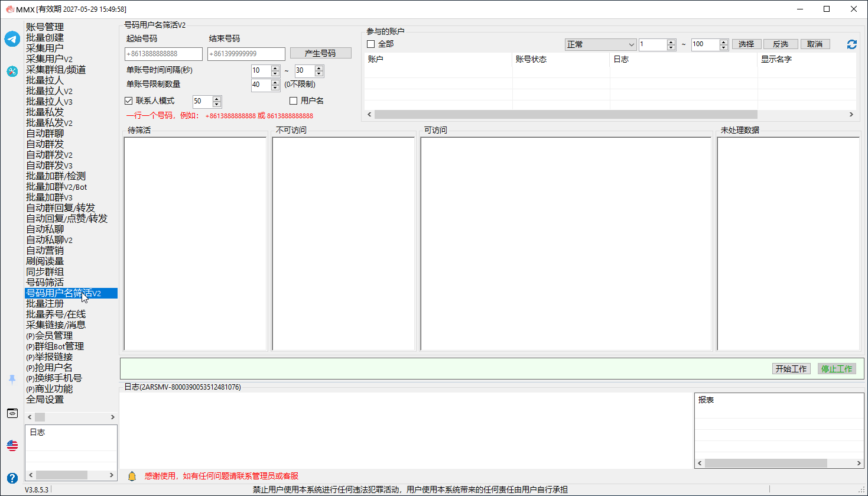
Task: Click the 结束号码 input field
Action: [246, 54]
